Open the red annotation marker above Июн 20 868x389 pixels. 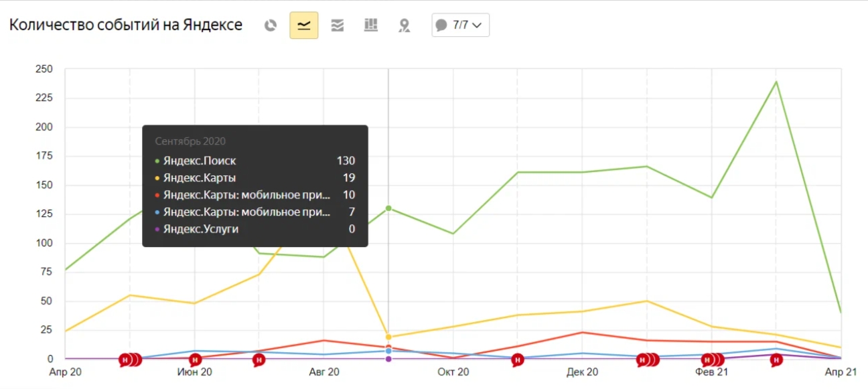click(195, 360)
